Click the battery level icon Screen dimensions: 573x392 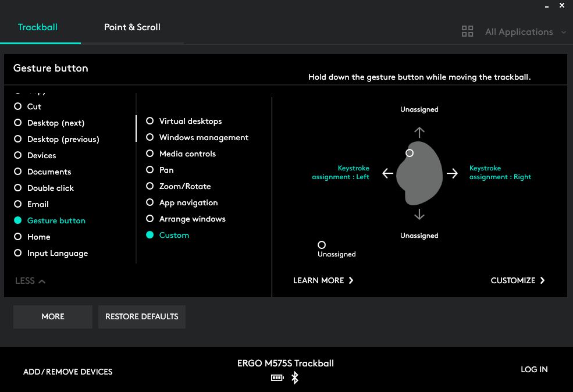pos(277,378)
